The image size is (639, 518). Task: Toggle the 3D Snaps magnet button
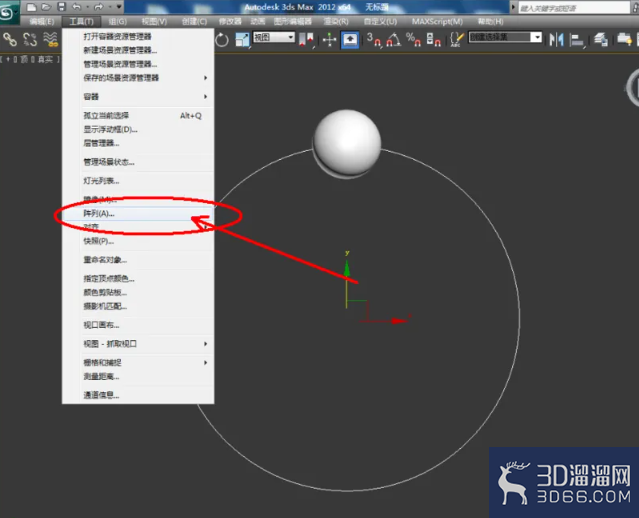pyautogui.click(x=374, y=40)
